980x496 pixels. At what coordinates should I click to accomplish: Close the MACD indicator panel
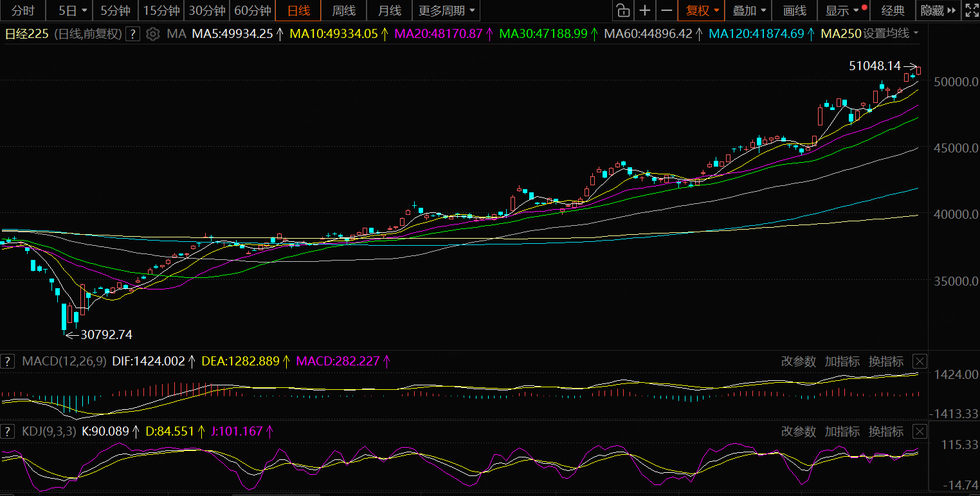pos(920,362)
